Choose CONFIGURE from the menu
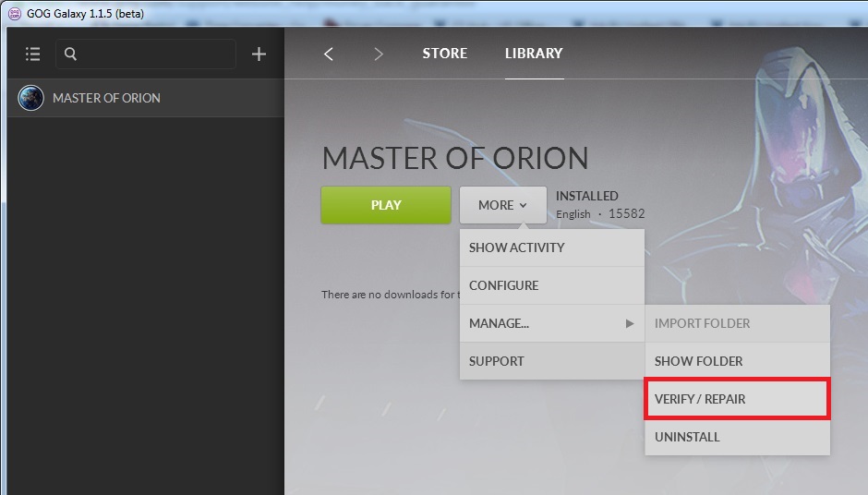Screen dimensions: 868x495 click(x=552, y=285)
